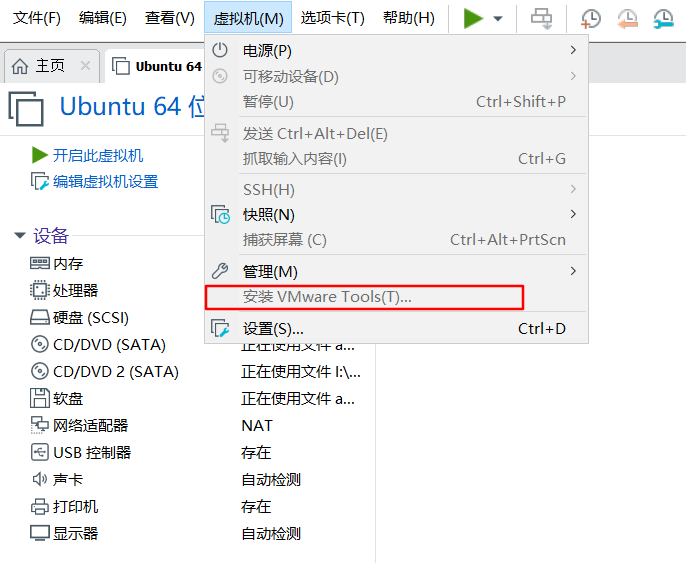
Task: Click the VM icon beside Ubuntu 64 title
Action: pyautogui.click(x=26, y=109)
